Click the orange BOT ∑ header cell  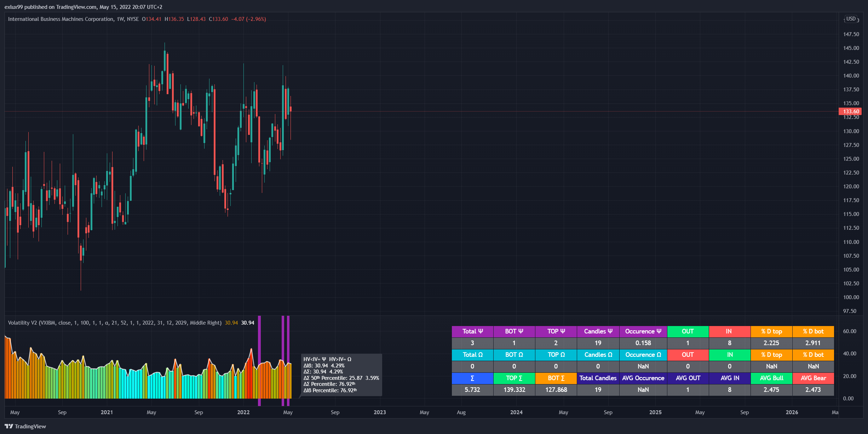(556, 378)
